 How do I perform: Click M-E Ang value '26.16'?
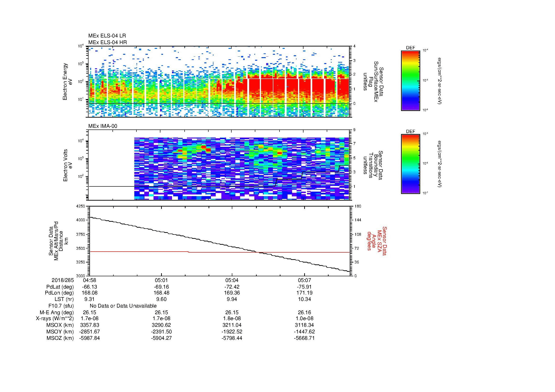pos(304,313)
